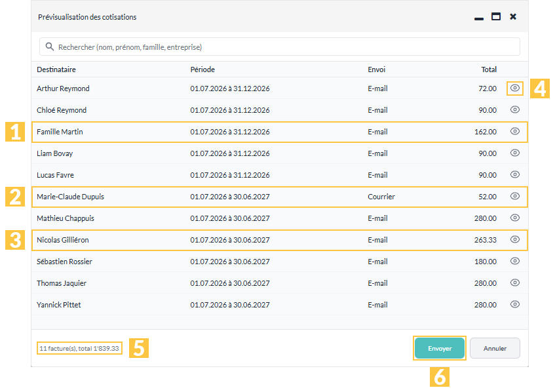The height and width of the screenshot is (392, 555).
Task: Click the Envoyer button
Action: 439,348
